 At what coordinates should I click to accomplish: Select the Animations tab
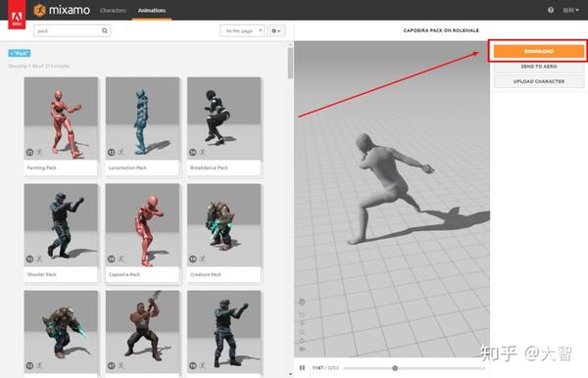(152, 11)
